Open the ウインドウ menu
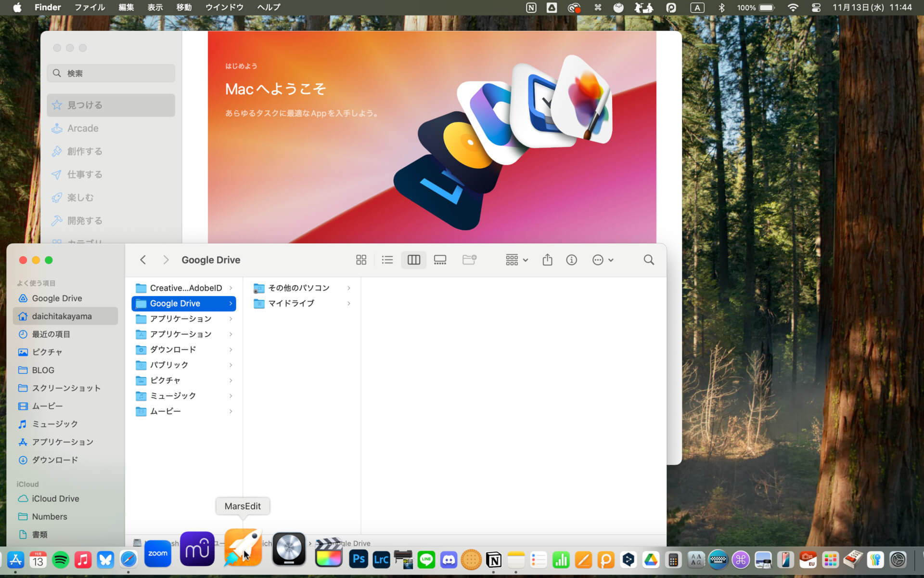Viewport: 924px width, 578px height. click(224, 7)
